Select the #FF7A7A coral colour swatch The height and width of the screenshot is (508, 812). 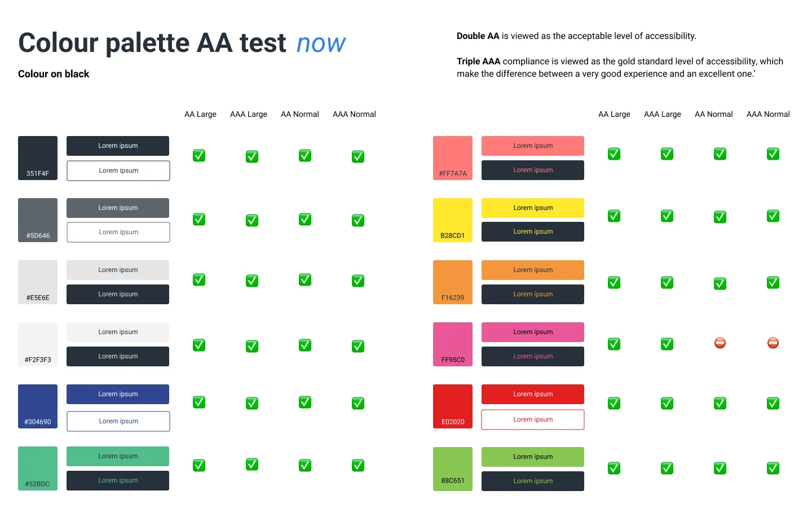[453, 158]
